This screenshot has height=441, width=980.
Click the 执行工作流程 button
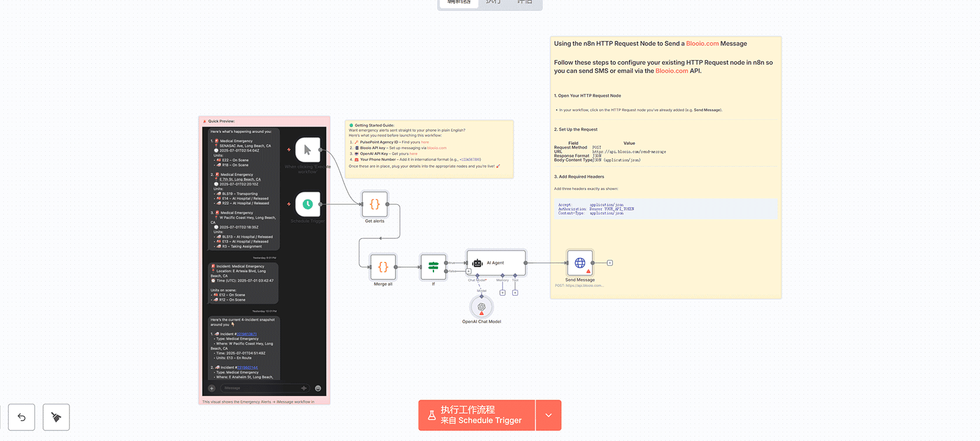pyautogui.click(x=477, y=415)
